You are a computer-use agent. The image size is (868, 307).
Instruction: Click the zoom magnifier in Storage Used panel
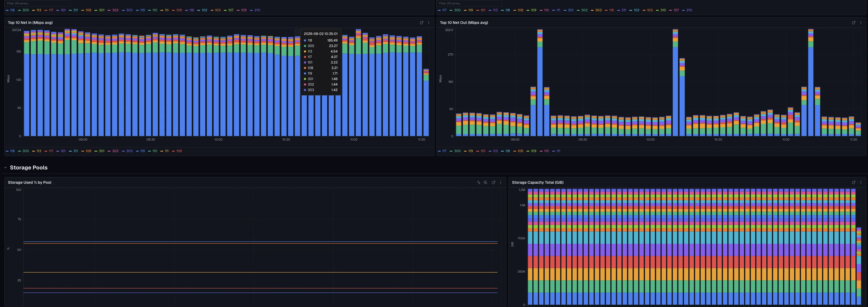[x=486, y=182]
